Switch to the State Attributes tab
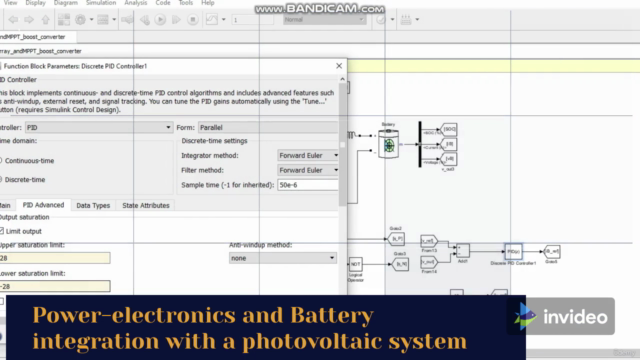 [x=146, y=205]
